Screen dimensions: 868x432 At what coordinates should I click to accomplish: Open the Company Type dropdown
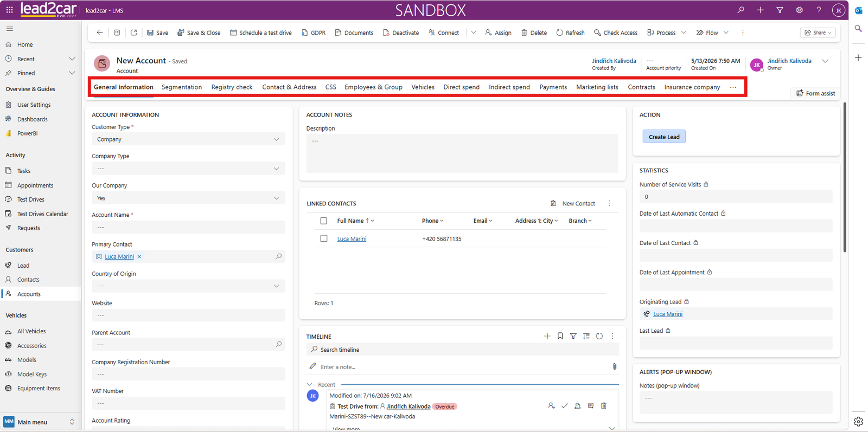pyautogui.click(x=188, y=169)
